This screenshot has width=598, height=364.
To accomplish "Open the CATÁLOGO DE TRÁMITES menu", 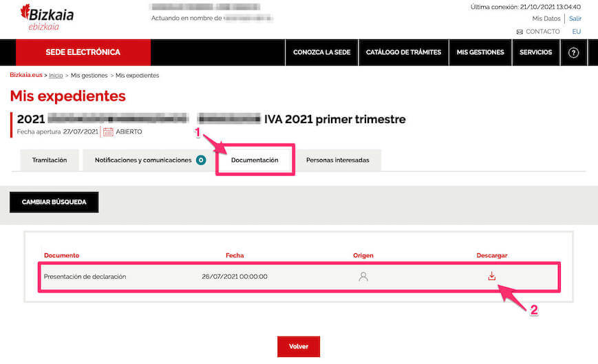I will click(x=403, y=52).
